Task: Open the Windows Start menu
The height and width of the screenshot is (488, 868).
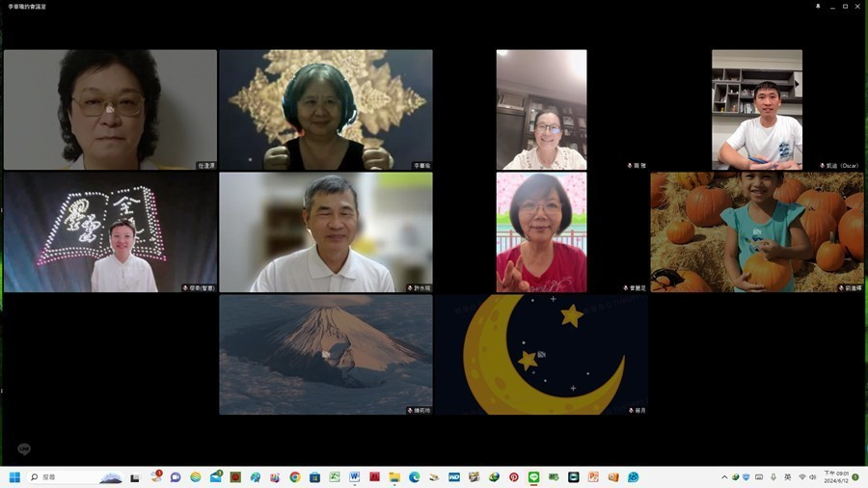Action: (14, 477)
